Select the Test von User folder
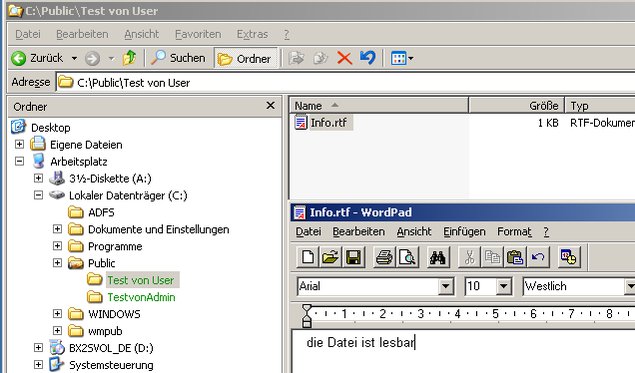635x373 pixels. point(141,280)
